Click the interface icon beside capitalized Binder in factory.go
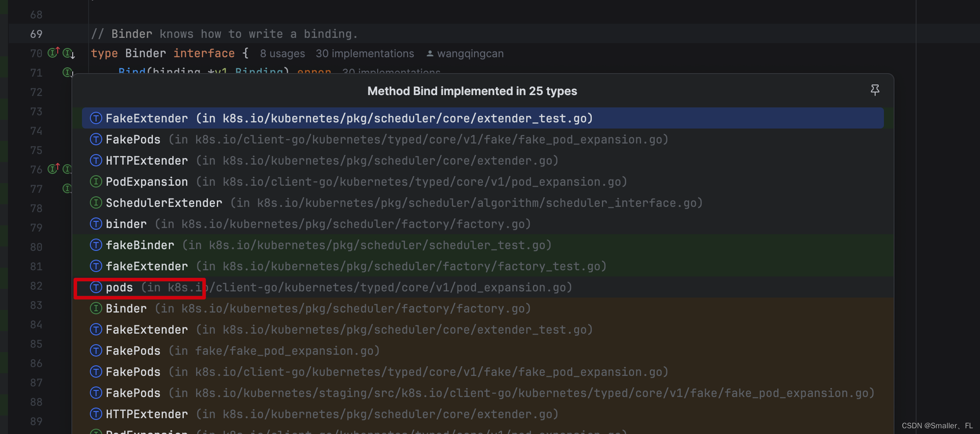 pyautogui.click(x=96, y=308)
